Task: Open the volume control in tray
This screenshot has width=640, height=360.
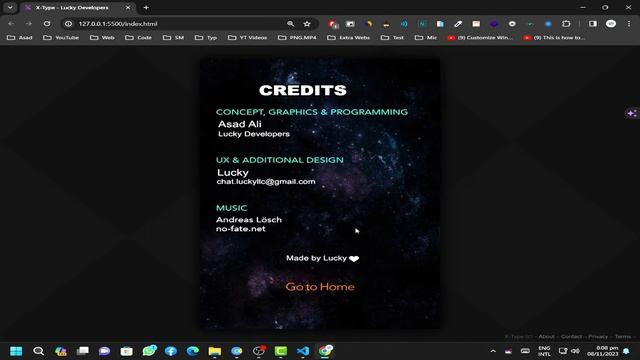Action: pyautogui.click(x=576, y=351)
